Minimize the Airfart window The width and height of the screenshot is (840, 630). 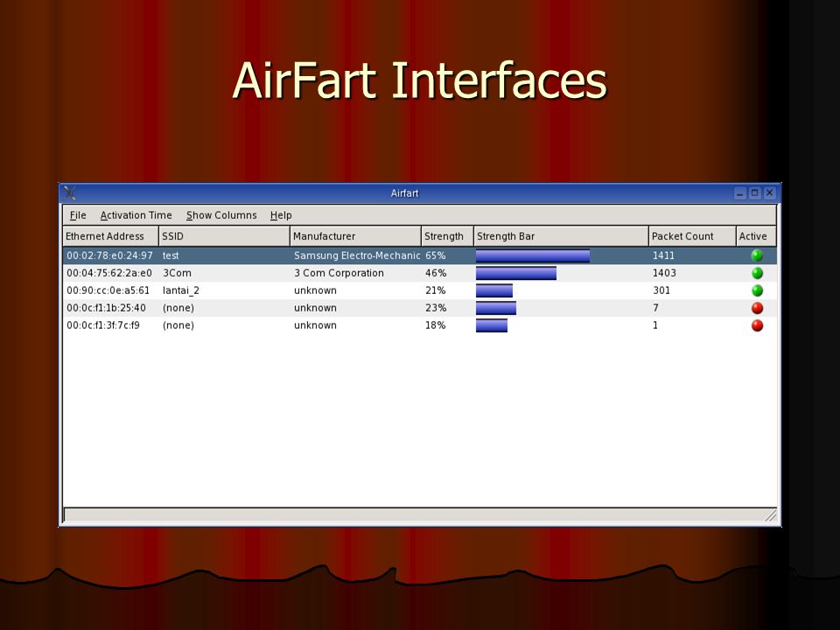pyautogui.click(x=740, y=192)
